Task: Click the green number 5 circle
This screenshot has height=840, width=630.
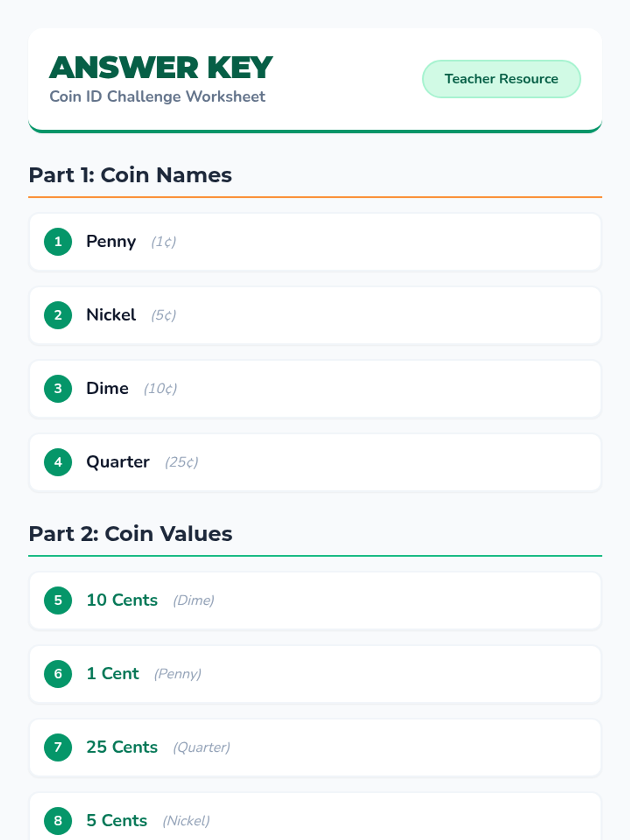Action: pos(58,600)
